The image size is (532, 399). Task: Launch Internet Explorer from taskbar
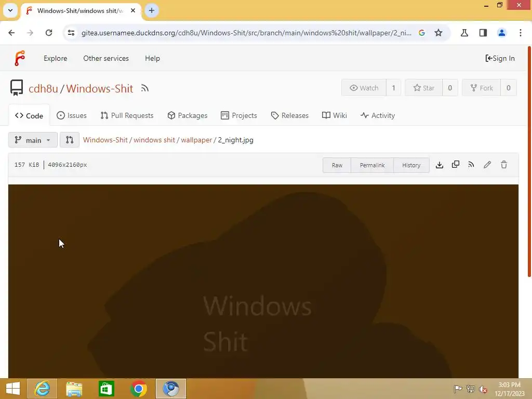(42, 389)
